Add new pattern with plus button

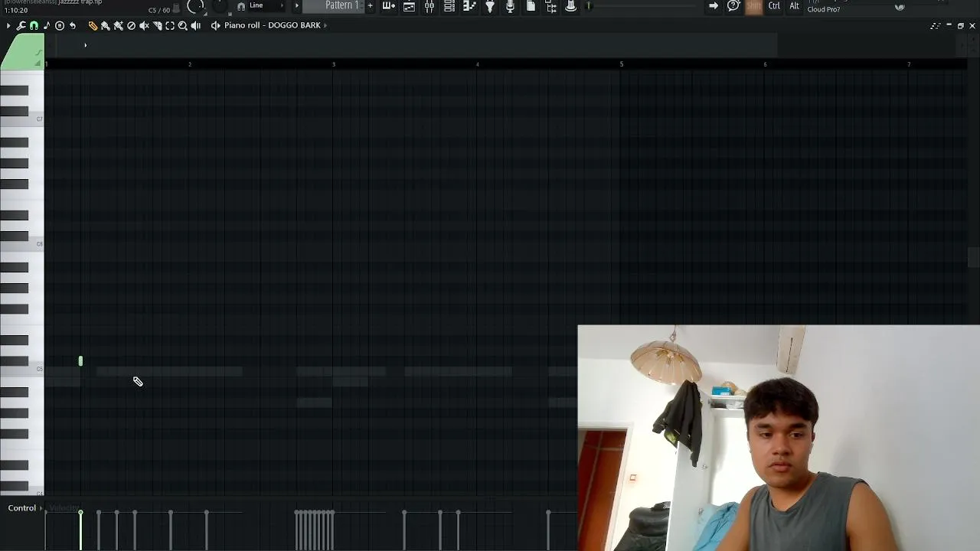tap(370, 6)
